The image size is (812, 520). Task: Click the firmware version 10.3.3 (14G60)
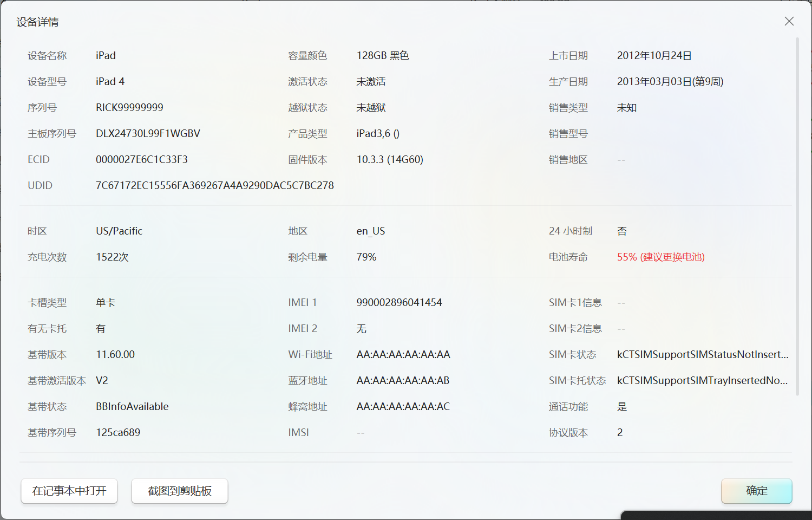(390, 160)
